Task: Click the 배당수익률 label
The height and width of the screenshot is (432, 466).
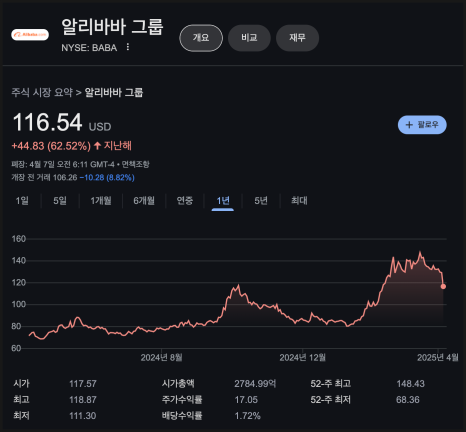Action: 182,416
